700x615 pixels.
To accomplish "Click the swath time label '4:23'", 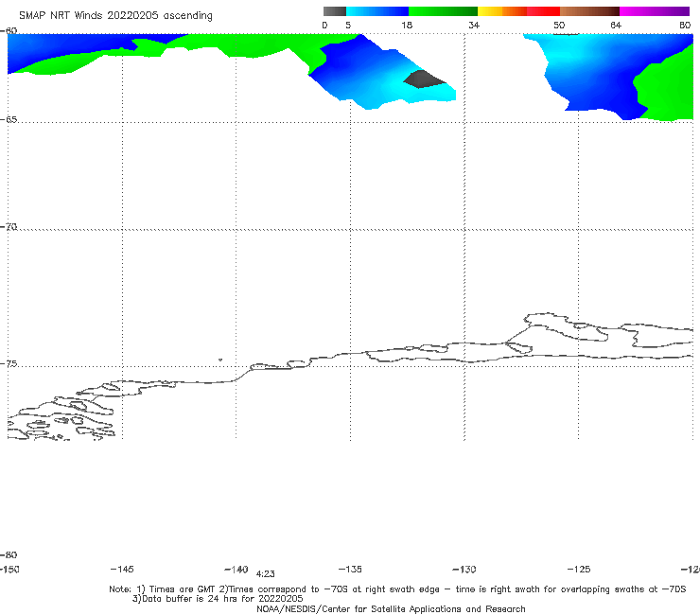I will pyautogui.click(x=266, y=574).
